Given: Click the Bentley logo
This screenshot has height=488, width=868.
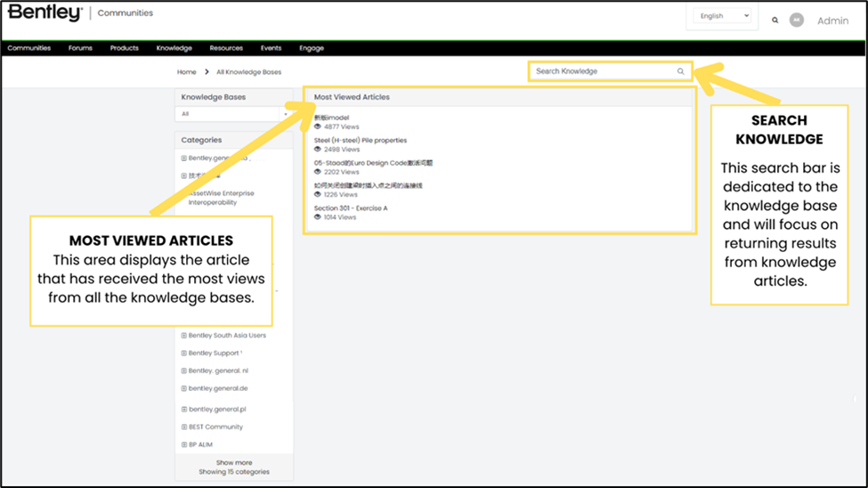Looking at the screenshot, I should click(x=45, y=12).
